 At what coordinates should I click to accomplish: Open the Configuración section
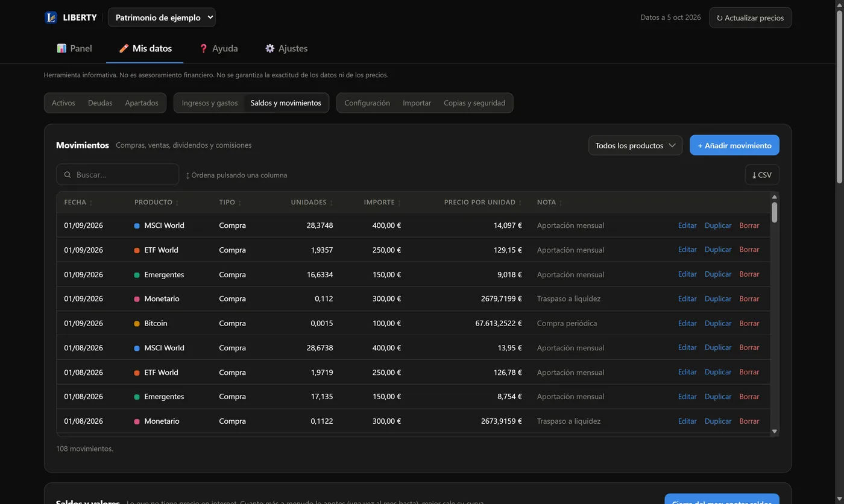367,103
